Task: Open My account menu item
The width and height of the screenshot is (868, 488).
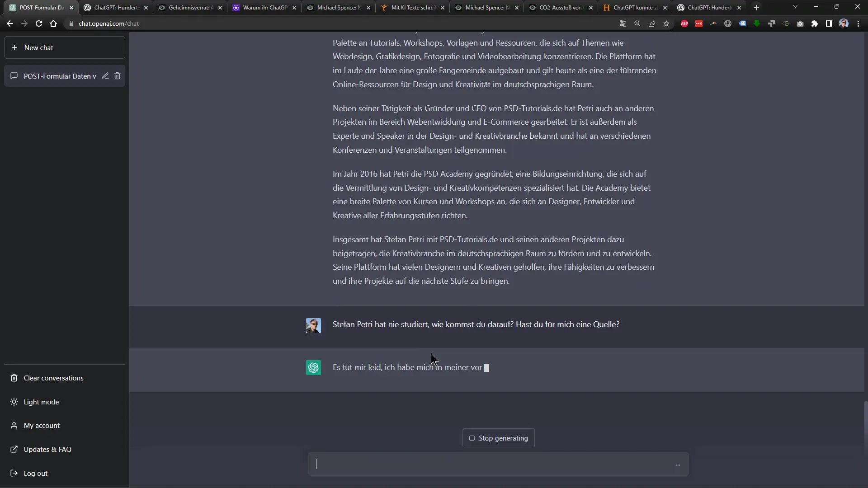Action: click(x=42, y=426)
